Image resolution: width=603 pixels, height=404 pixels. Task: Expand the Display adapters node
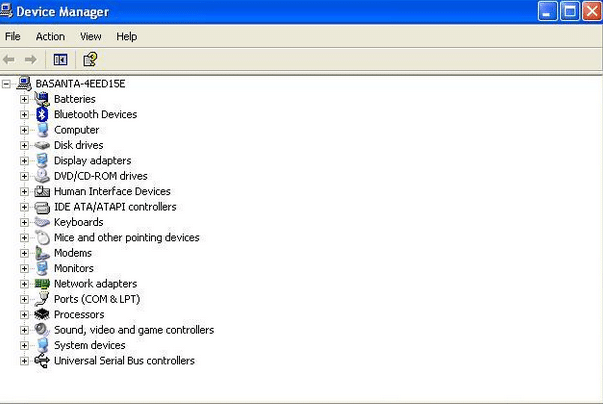coord(24,161)
